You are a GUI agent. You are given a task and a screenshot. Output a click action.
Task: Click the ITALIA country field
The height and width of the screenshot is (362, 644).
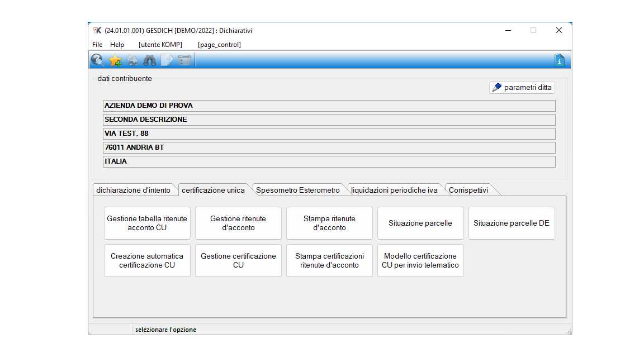point(329,161)
